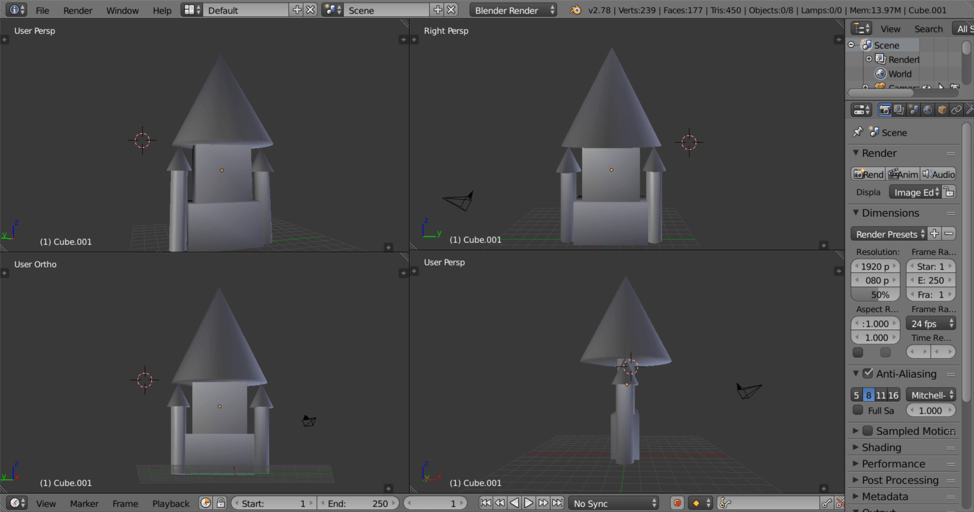Open the Help menu
The width and height of the screenshot is (974, 512).
(162, 11)
